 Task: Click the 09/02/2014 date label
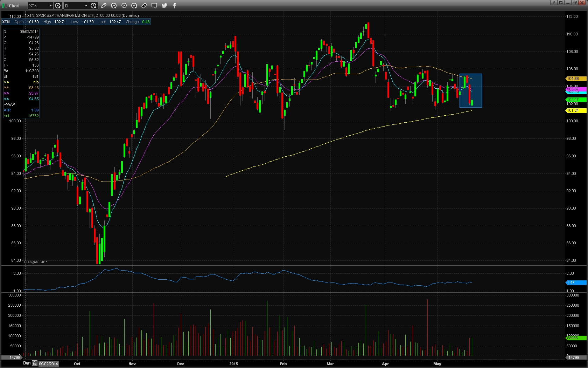tap(48, 364)
